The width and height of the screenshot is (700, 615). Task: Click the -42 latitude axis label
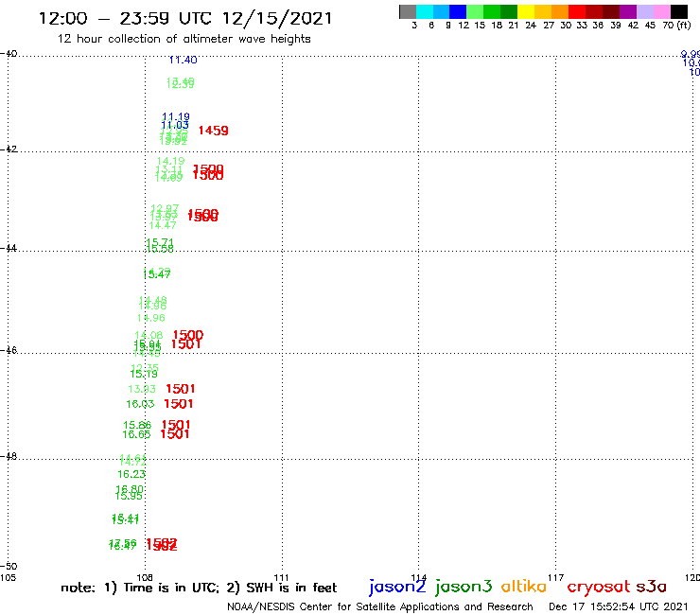[9, 149]
